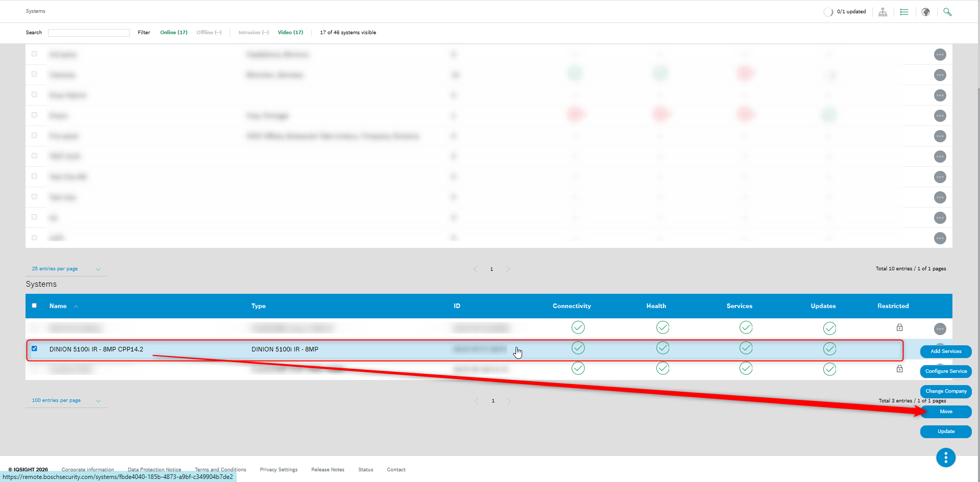Focus the Search input field
Image resolution: width=980 pixels, height=482 pixels.
[89, 33]
